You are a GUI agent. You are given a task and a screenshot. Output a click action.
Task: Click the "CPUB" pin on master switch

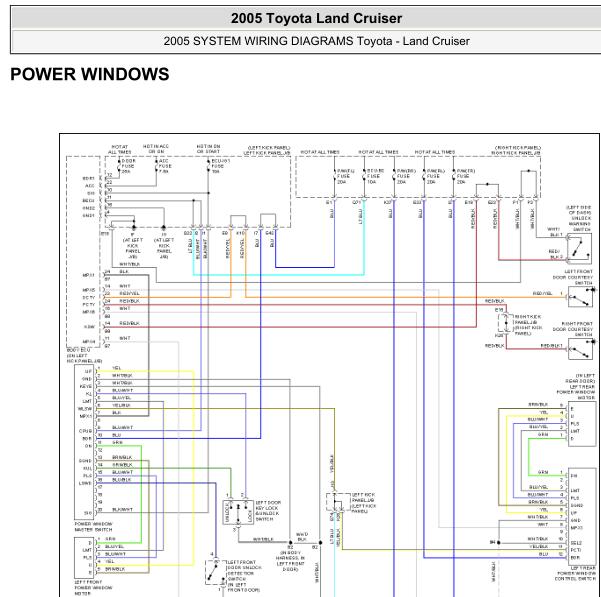pos(85,431)
